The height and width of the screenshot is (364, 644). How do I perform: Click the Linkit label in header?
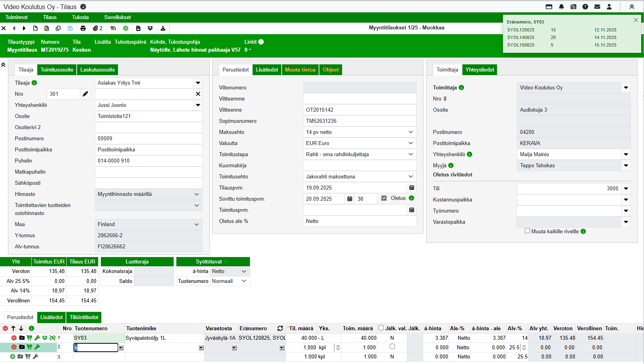click(x=250, y=42)
